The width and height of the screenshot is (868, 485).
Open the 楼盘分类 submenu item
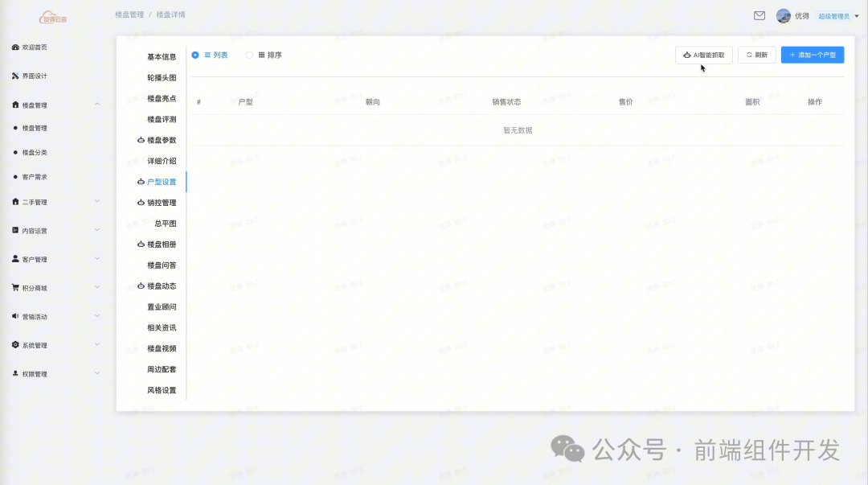[35, 153]
